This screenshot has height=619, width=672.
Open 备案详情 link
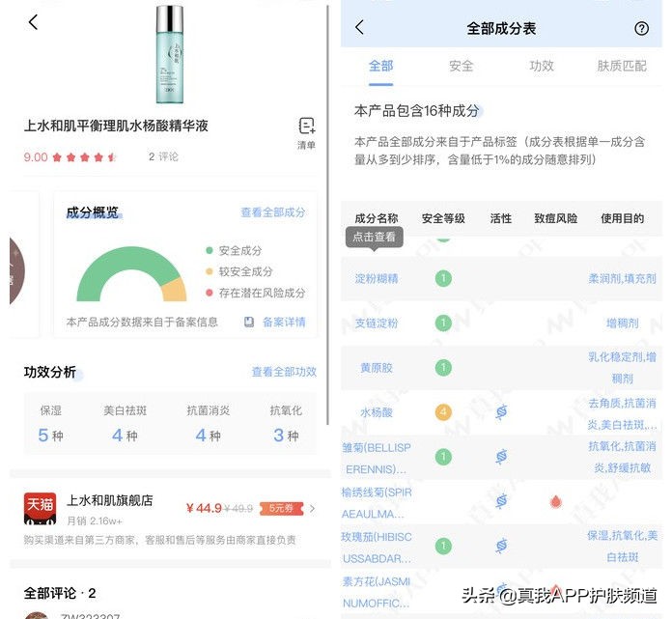(284, 322)
